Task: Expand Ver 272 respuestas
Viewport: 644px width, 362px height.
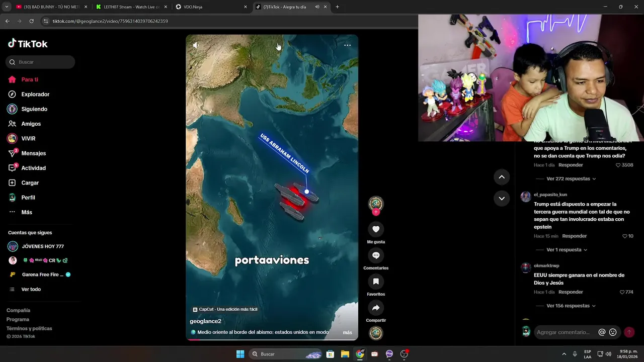Action: 571,178
